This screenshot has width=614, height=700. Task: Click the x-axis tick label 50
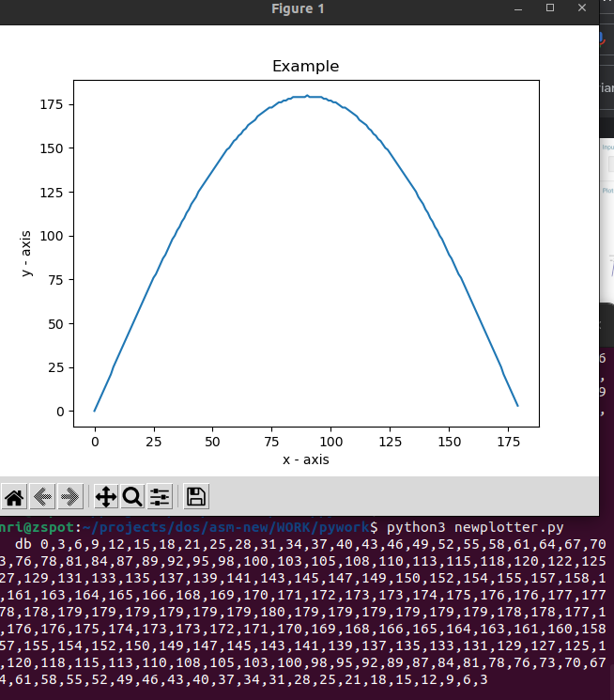click(212, 442)
